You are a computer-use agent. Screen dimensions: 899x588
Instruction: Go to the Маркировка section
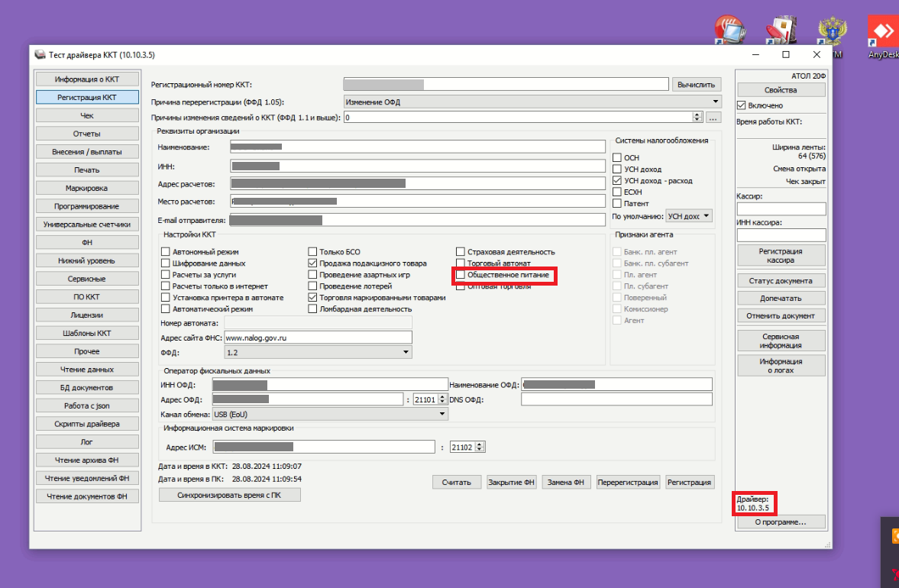[x=86, y=188]
